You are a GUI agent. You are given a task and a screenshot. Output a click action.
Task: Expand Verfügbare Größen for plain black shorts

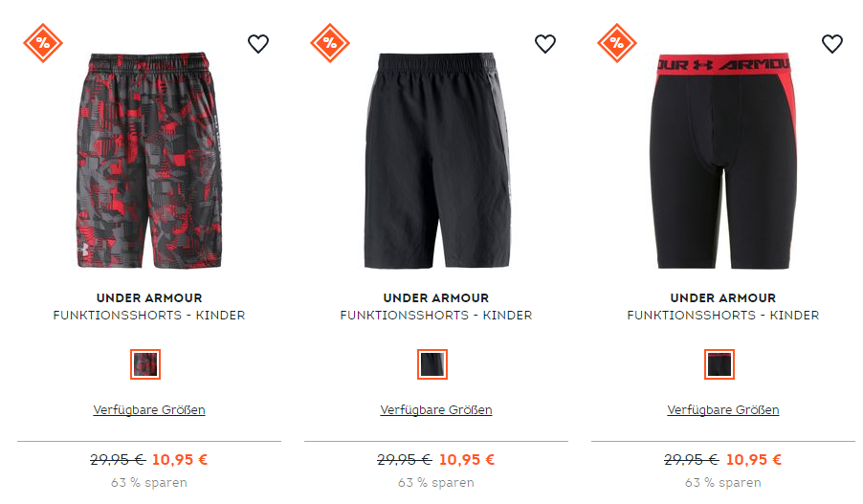click(x=436, y=410)
